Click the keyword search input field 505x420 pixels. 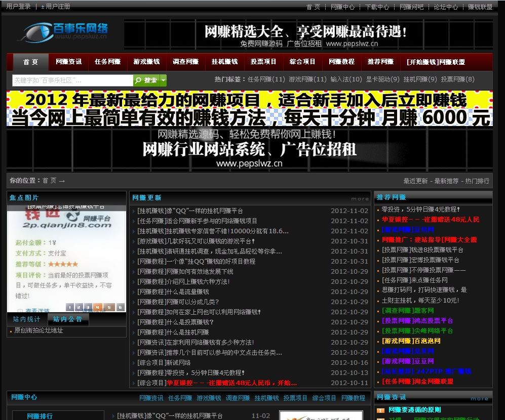pyautogui.click(x=72, y=80)
